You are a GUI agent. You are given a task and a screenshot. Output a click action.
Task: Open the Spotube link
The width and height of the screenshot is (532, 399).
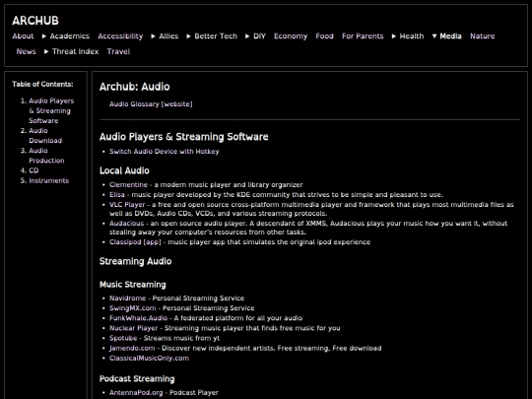click(x=123, y=338)
